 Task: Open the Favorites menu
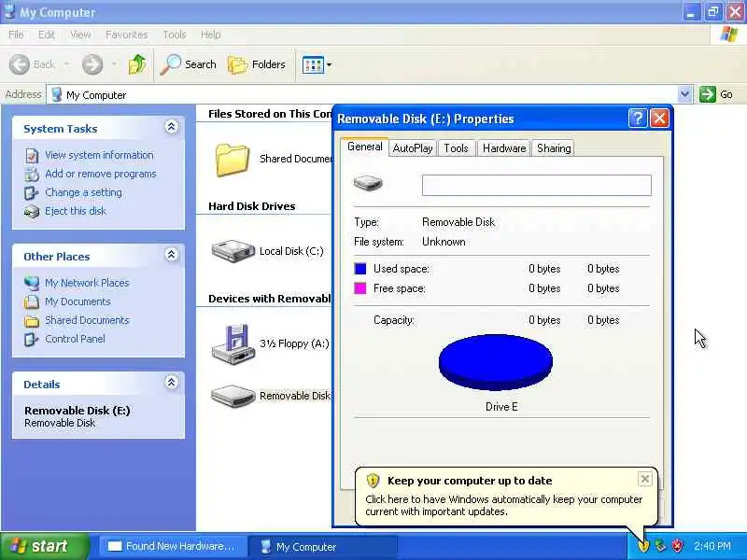click(126, 35)
